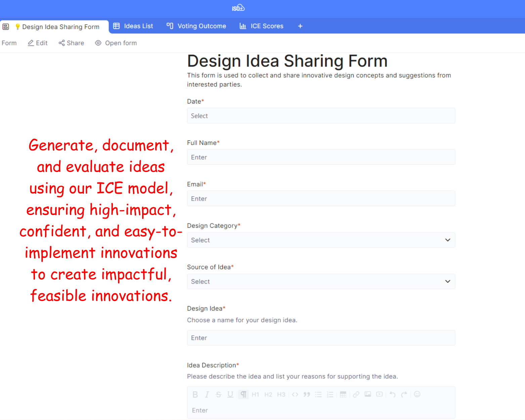Insert a table in Idea Description
This screenshot has width=525, height=420.
[343, 394]
